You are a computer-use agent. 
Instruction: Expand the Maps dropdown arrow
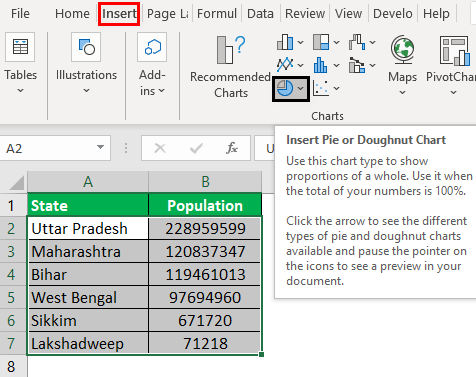click(403, 92)
